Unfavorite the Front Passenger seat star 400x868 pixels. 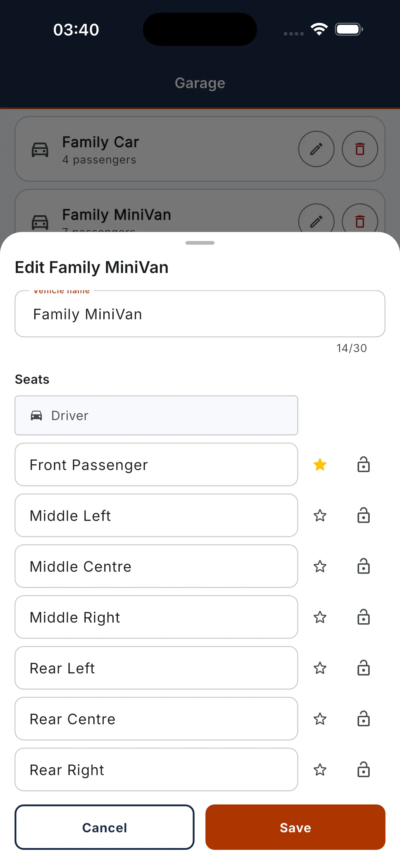(320, 465)
